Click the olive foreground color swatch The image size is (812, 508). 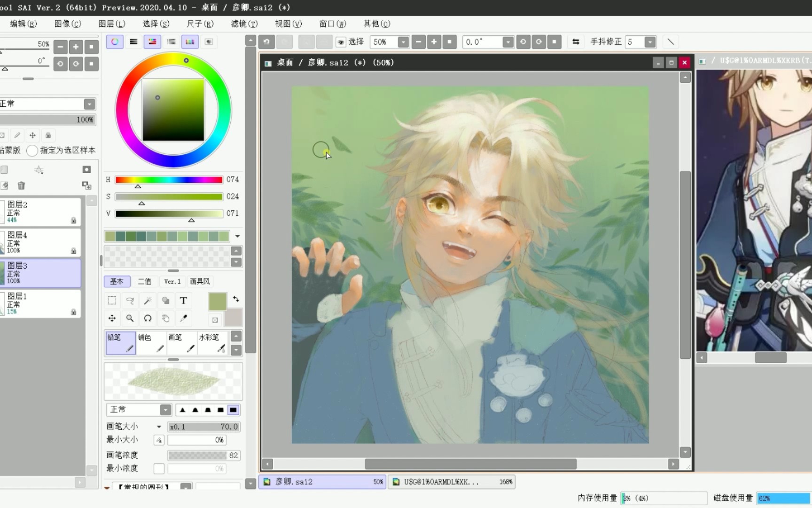click(218, 302)
